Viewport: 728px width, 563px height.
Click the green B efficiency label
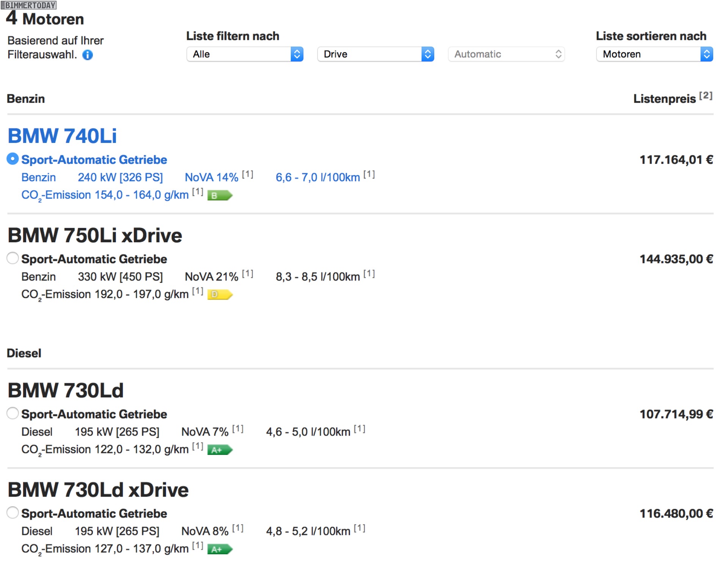click(x=219, y=196)
